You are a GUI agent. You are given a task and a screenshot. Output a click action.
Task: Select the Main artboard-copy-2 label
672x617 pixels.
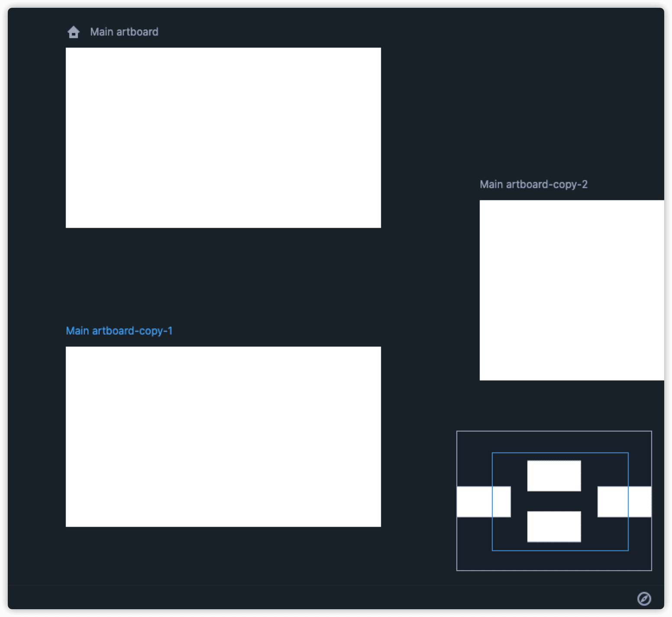pos(533,185)
